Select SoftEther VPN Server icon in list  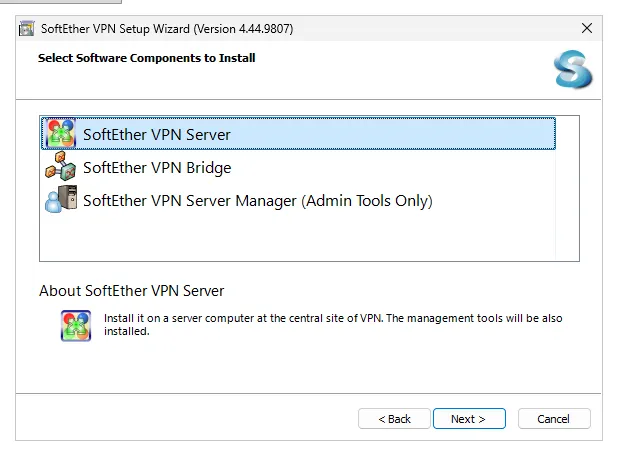point(61,134)
